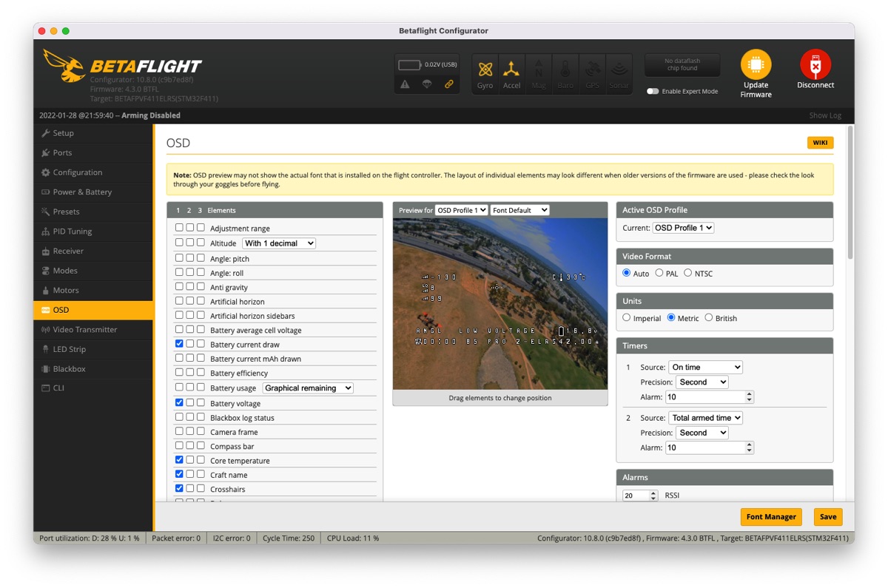This screenshot has width=888, height=588.
Task: Open the Ports tab
Action: 93,152
